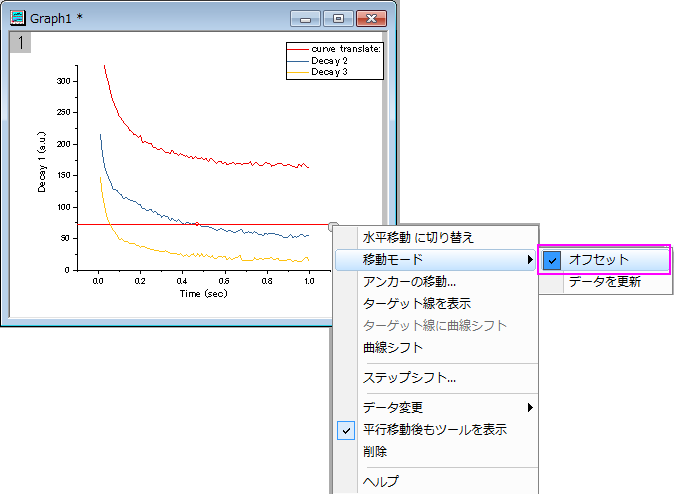This screenshot has width=674, height=494.
Task: Click the Decay 1 (a.u.) axis title
Action: [41, 162]
